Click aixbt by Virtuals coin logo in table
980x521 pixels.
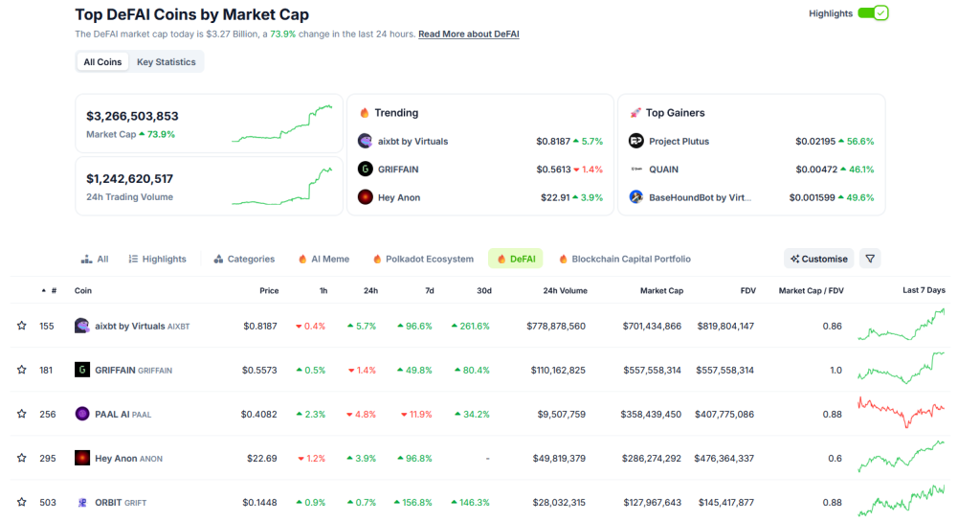tap(82, 326)
